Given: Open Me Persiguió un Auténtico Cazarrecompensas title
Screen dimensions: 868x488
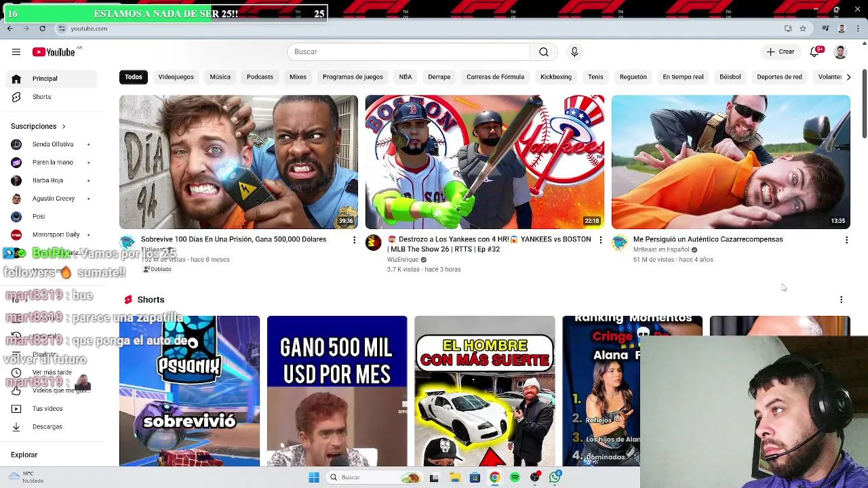Looking at the screenshot, I should (708, 239).
